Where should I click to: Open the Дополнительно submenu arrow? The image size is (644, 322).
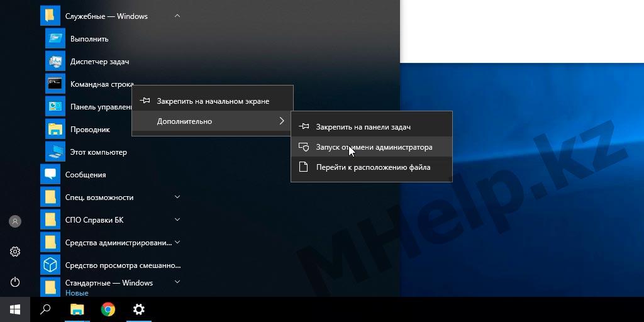[282, 121]
